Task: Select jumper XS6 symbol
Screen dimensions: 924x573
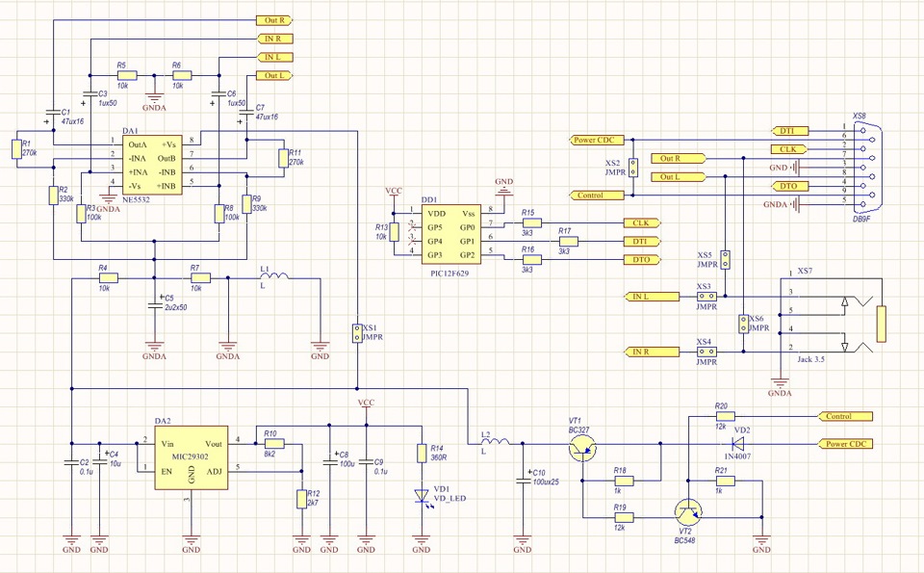Action: click(743, 324)
